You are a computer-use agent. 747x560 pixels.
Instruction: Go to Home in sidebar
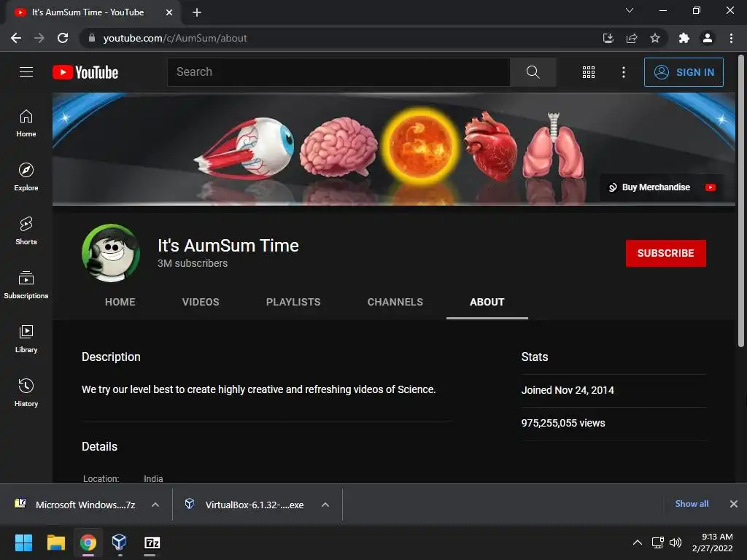pyautogui.click(x=26, y=123)
